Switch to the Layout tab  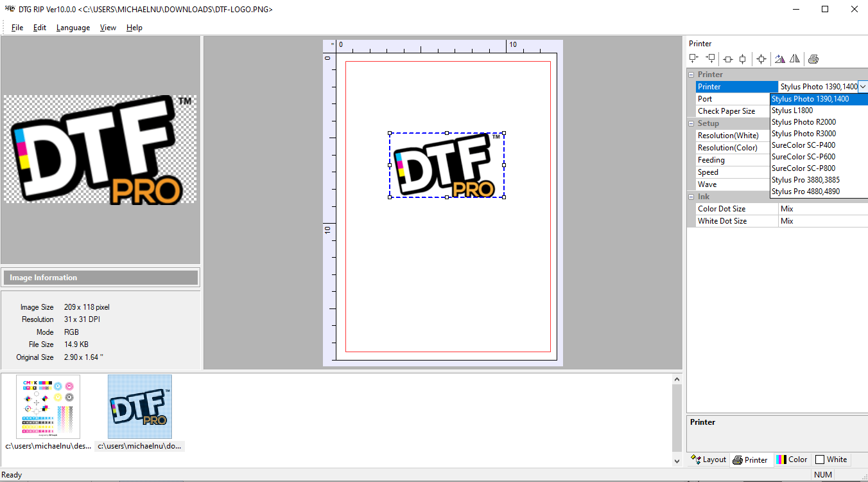click(708, 460)
